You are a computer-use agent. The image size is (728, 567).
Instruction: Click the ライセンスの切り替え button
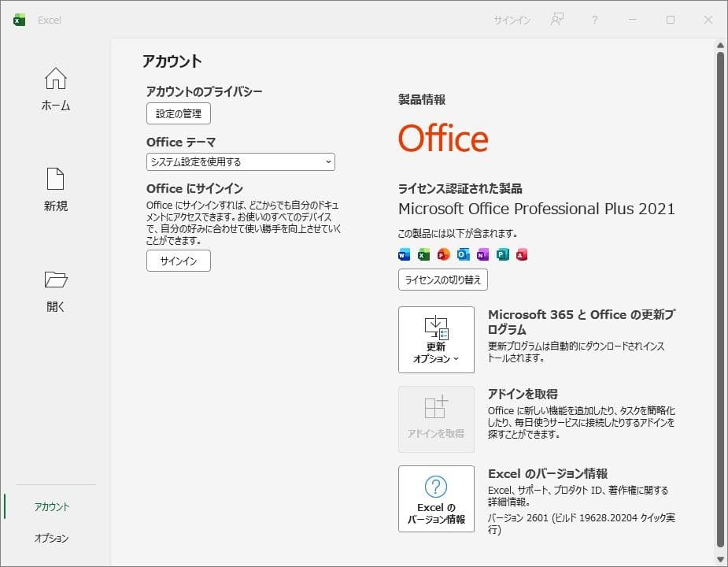click(443, 280)
